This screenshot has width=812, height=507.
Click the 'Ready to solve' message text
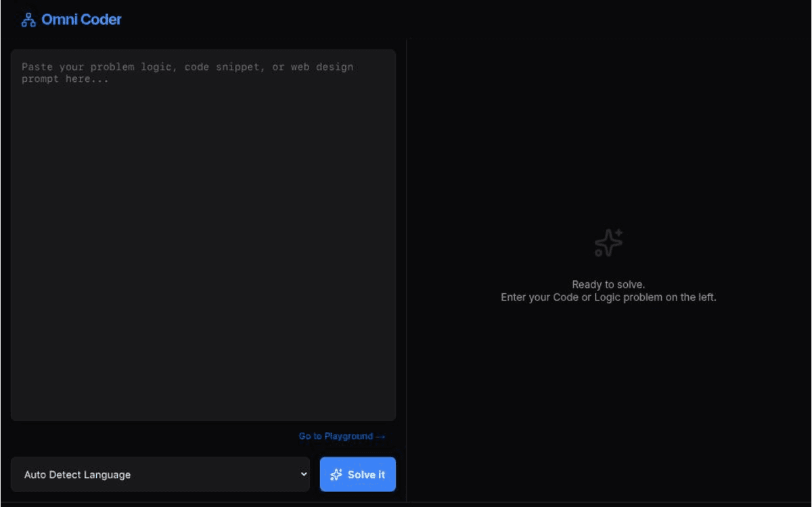point(608,284)
